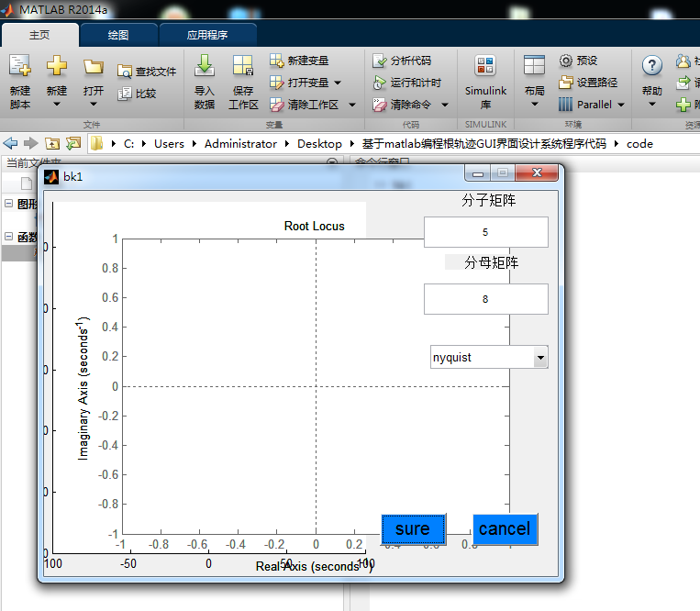This screenshot has height=611, width=700.
Task: Click the Root Locus plot title
Action: coord(315,227)
